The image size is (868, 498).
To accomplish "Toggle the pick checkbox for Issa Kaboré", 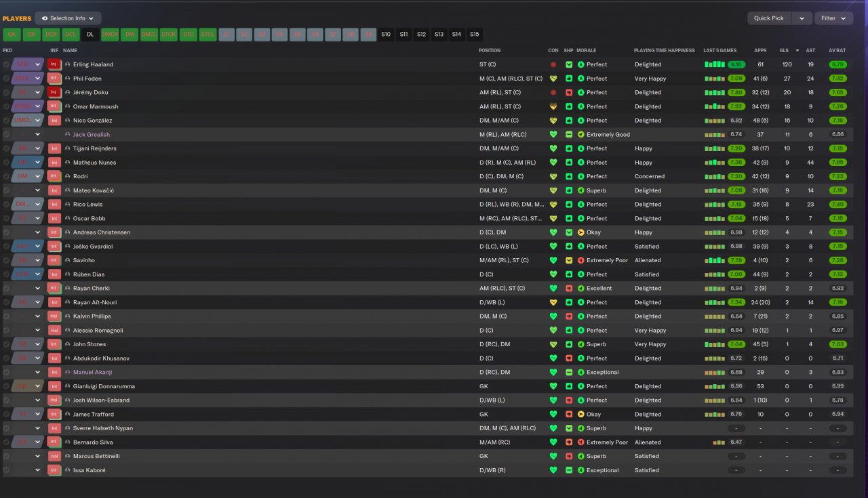I will click(6, 470).
